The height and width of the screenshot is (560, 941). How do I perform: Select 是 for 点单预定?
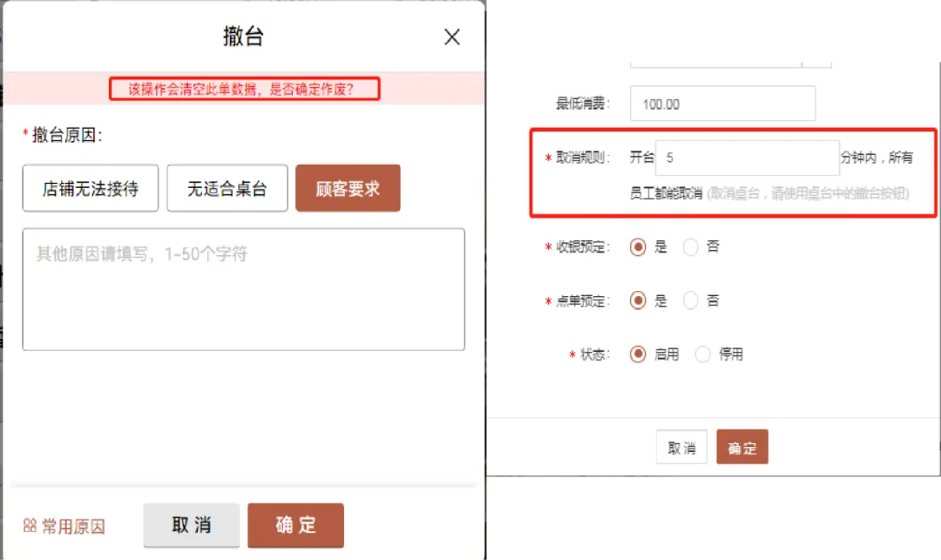click(x=639, y=301)
